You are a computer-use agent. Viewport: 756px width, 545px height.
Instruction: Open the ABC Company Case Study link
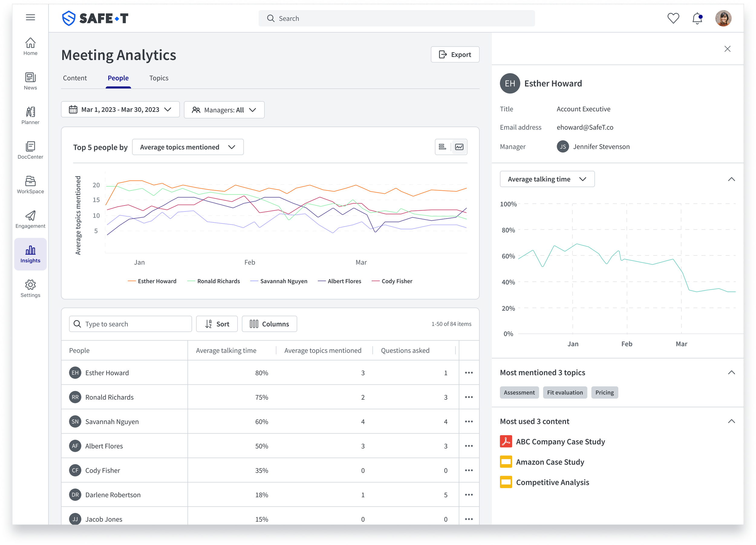point(560,442)
